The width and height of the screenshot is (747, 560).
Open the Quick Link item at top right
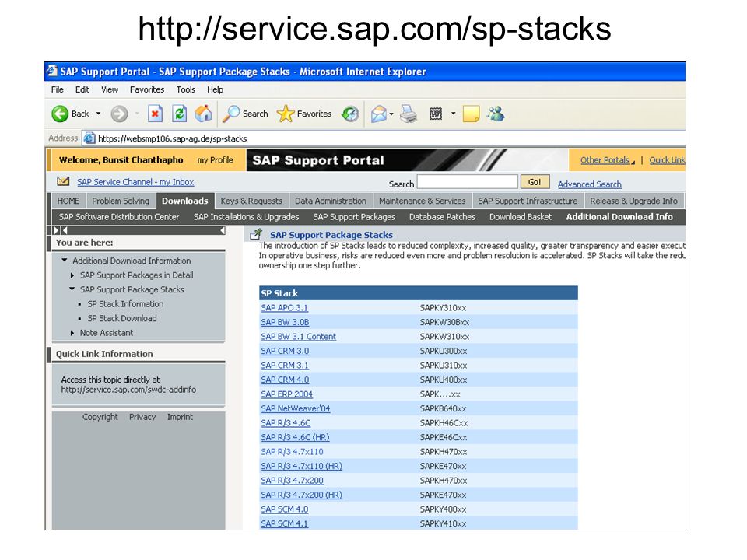coord(667,160)
